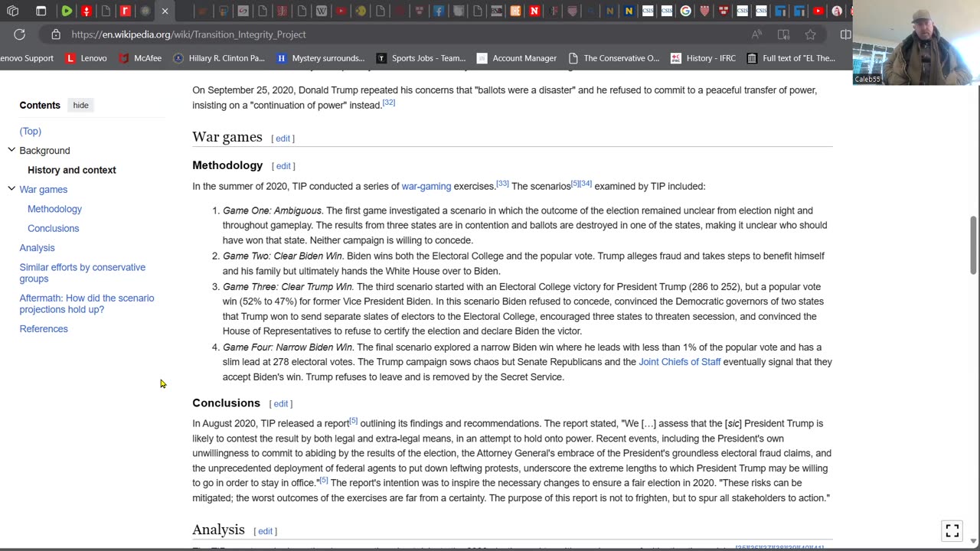Switch to the Facebook tab
Image resolution: width=980 pixels, height=551 pixels.
439,11
